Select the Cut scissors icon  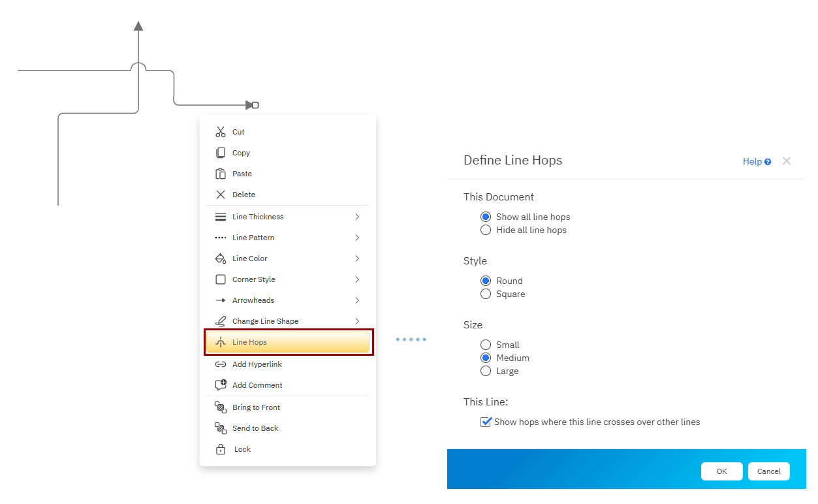click(x=221, y=131)
